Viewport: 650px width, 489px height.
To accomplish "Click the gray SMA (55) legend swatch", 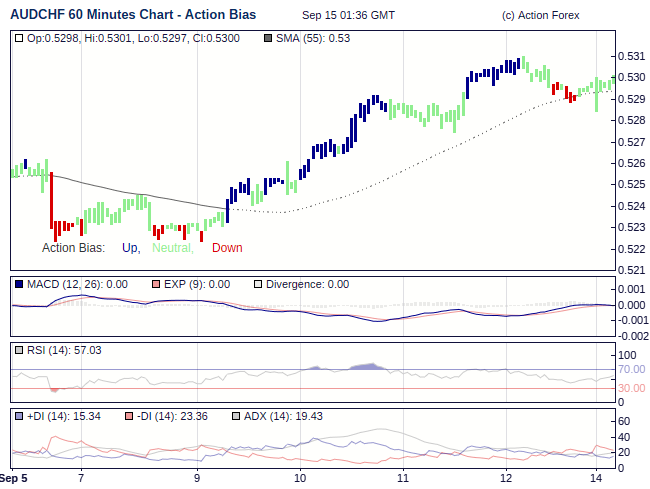I will (x=267, y=38).
